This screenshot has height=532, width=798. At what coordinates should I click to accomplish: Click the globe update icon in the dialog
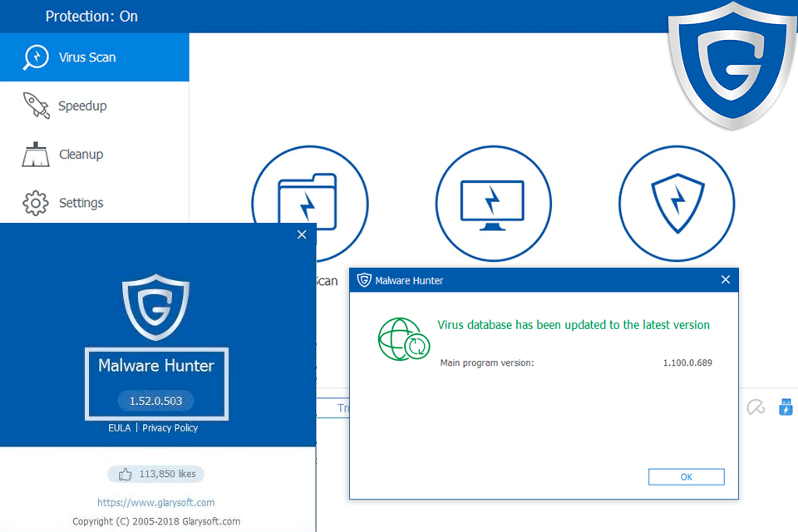(x=404, y=339)
